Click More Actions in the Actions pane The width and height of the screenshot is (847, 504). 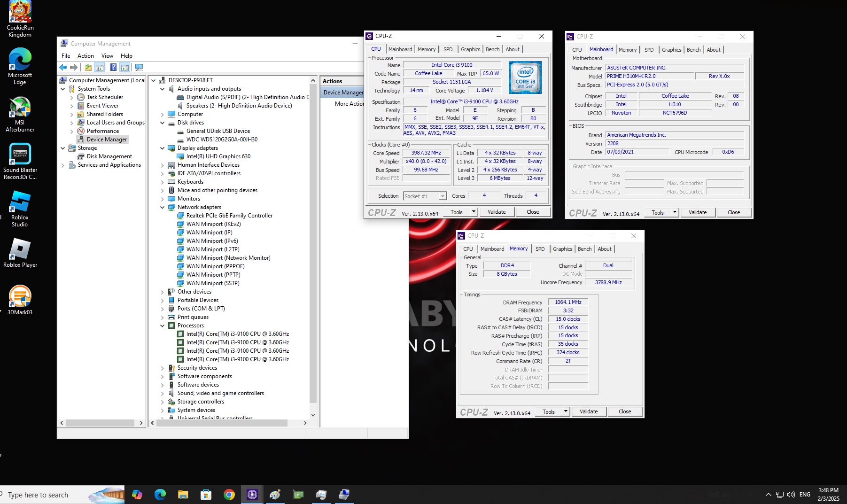pos(350,104)
